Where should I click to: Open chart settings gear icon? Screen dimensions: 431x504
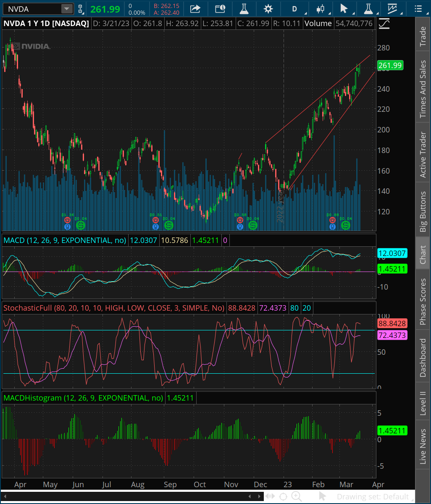(x=268, y=9)
